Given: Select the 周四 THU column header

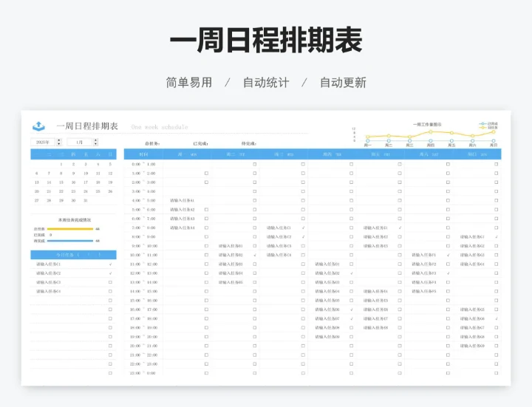Looking at the screenshot, I should point(332,154).
